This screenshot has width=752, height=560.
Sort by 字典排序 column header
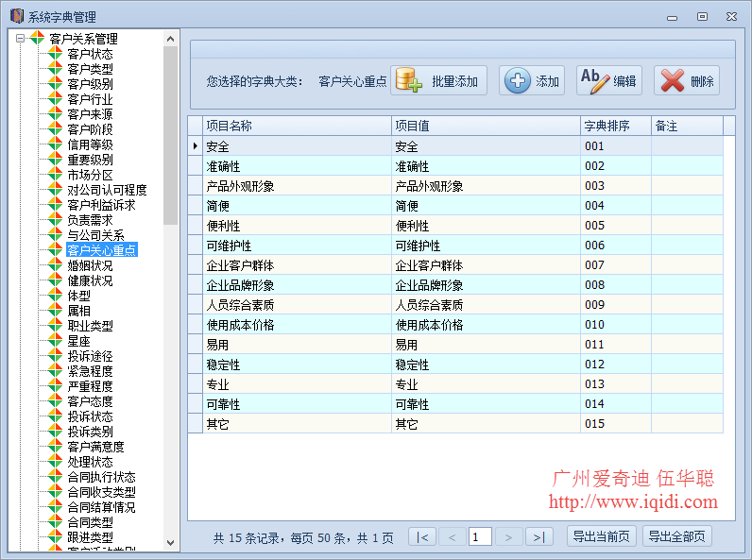[616, 126]
